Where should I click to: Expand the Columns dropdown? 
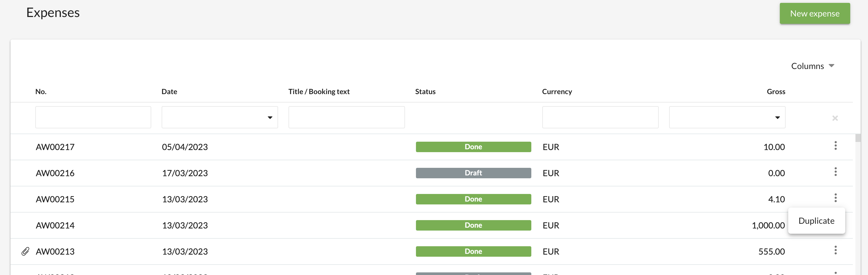[812, 66]
